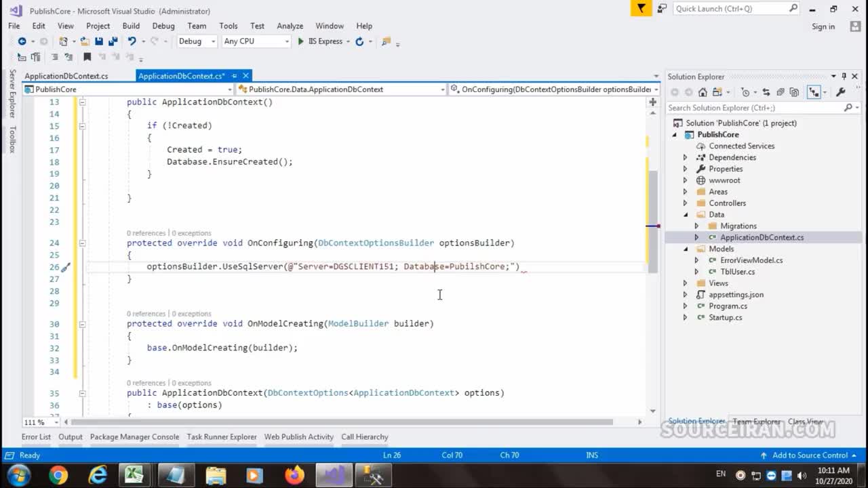The height and width of the screenshot is (488, 868).
Task: Toggle a bookmark using the bookmark toolbar icon
Action: pyautogui.click(x=87, y=56)
